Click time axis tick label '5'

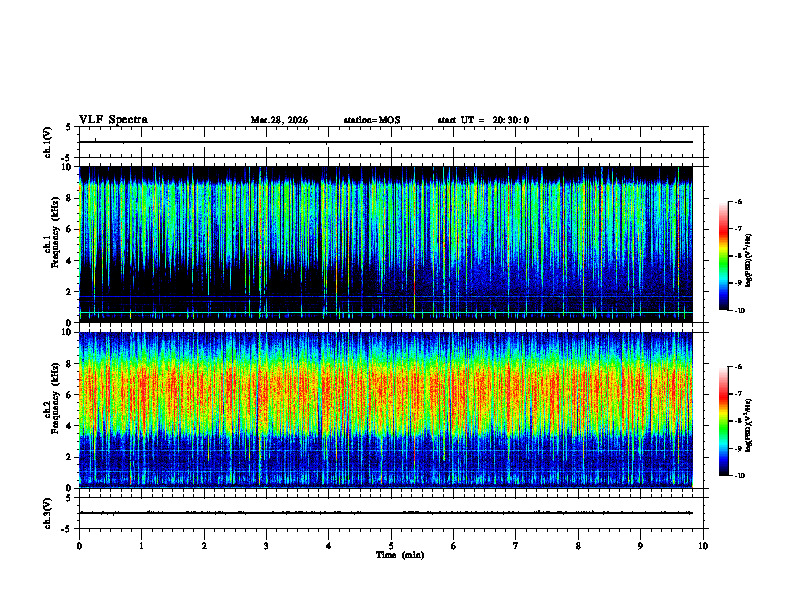(391, 546)
